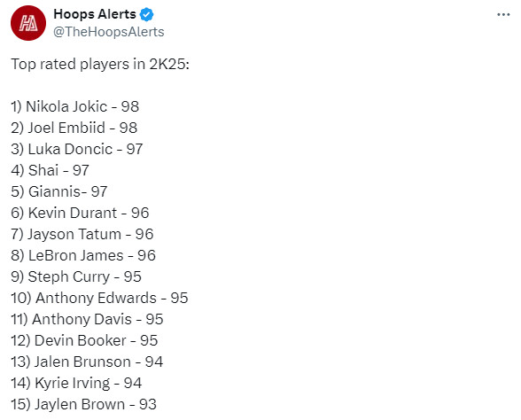Click the Hoops Alerts profile avatar

coord(28,23)
